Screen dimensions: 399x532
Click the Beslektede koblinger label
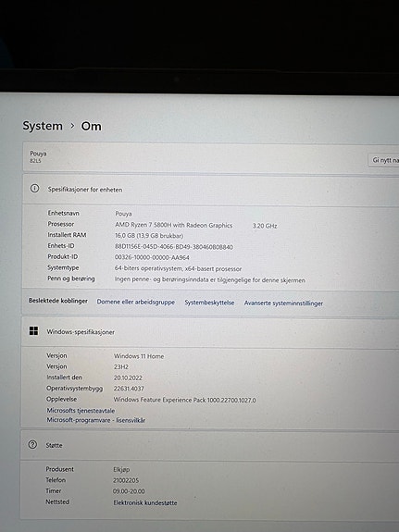click(58, 301)
